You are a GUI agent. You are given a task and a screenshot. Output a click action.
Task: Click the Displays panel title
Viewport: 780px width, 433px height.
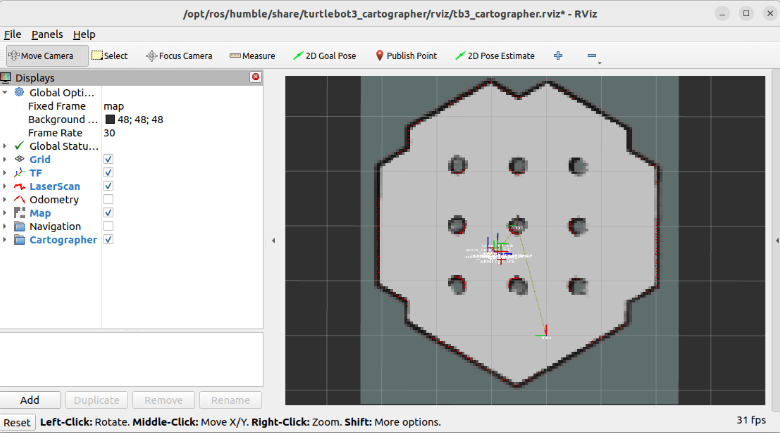(x=35, y=78)
